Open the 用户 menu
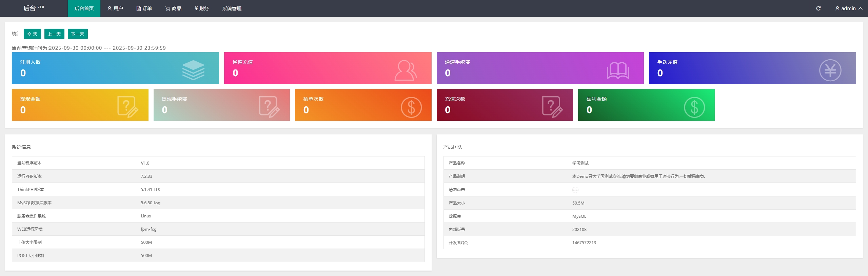Viewport: 868px width, 276px height. [115, 8]
